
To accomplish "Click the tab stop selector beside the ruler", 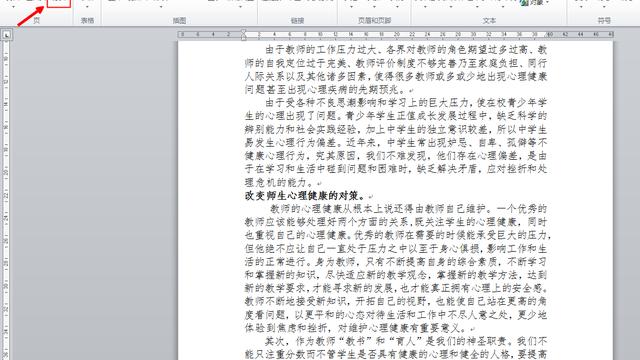I will (x=7, y=35).
